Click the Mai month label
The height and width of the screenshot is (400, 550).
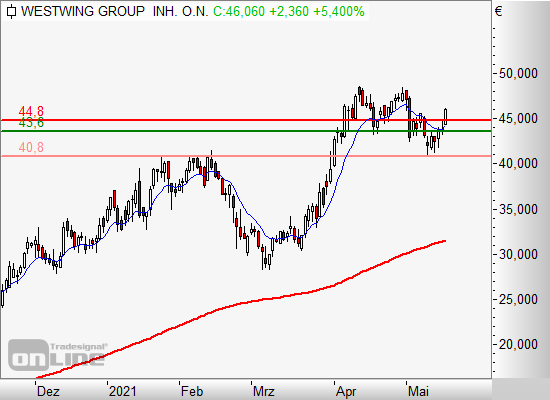[x=418, y=391]
